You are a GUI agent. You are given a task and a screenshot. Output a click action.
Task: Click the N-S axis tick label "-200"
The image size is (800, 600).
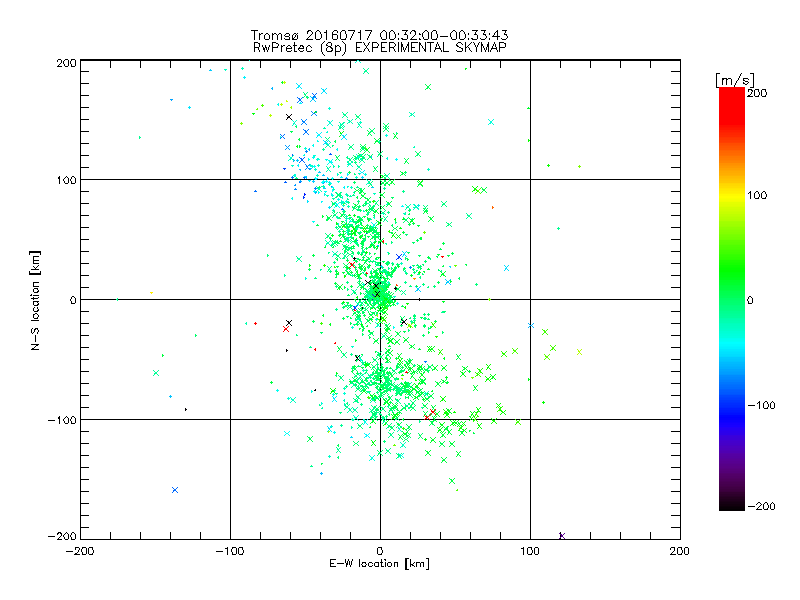(62, 536)
